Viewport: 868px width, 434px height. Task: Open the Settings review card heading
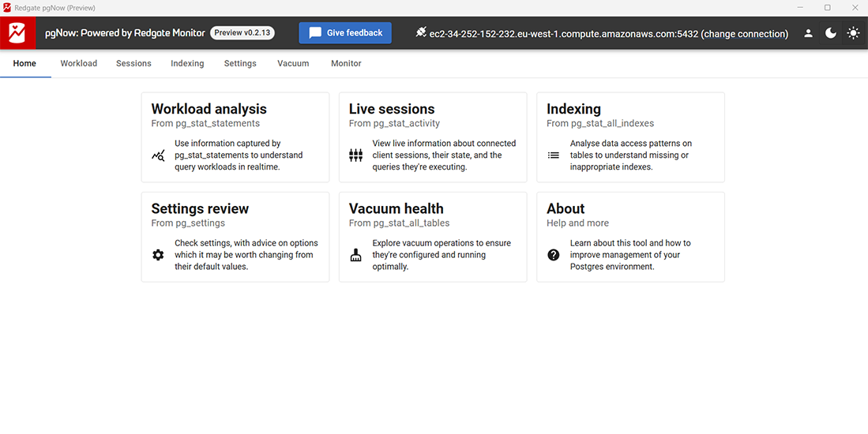pyautogui.click(x=200, y=208)
